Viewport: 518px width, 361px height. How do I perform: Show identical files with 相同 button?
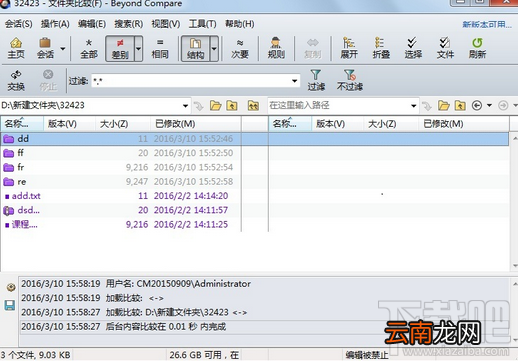(160, 48)
